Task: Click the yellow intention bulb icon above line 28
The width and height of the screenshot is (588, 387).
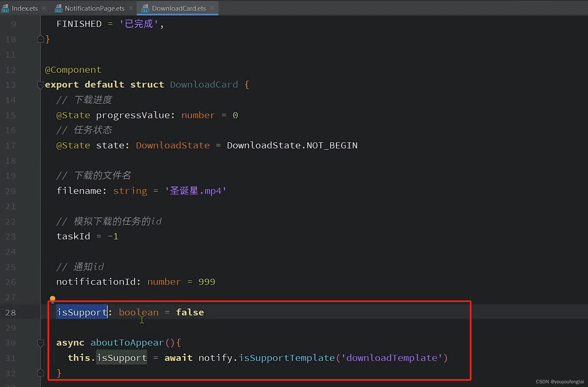Action: click(x=53, y=299)
